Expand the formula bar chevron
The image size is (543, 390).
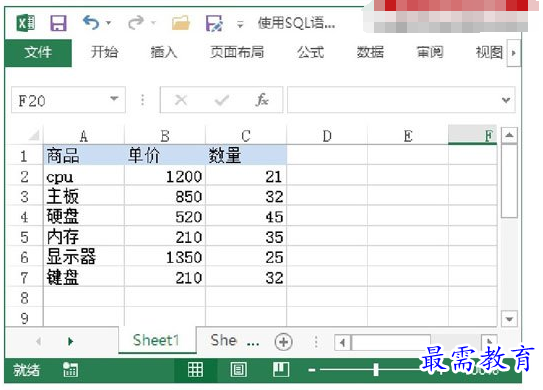[x=506, y=100]
